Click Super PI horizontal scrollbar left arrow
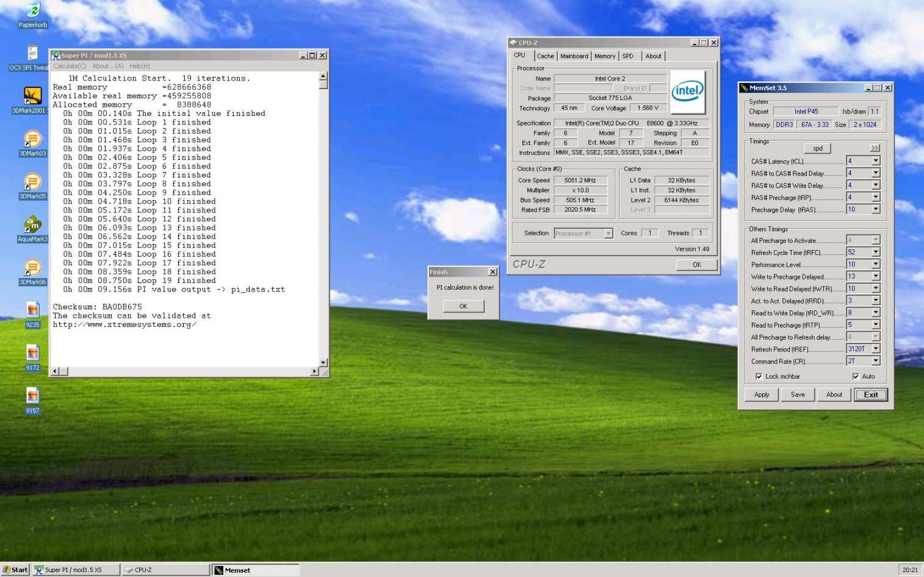The image size is (924, 577). (x=56, y=371)
